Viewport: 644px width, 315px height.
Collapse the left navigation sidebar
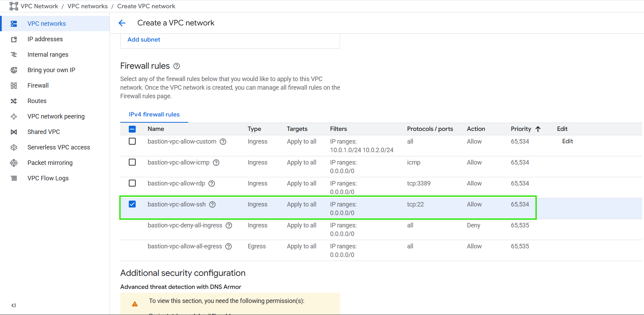(x=13, y=305)
